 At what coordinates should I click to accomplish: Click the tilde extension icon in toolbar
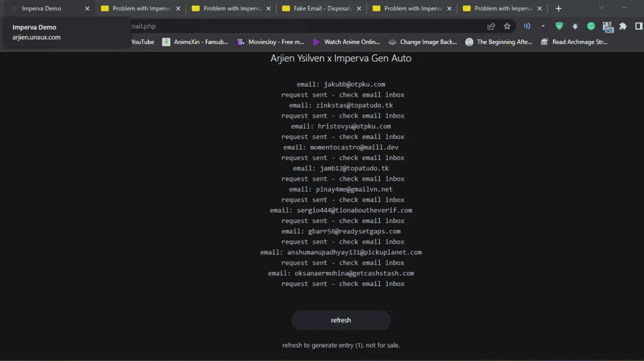point(543,26)
